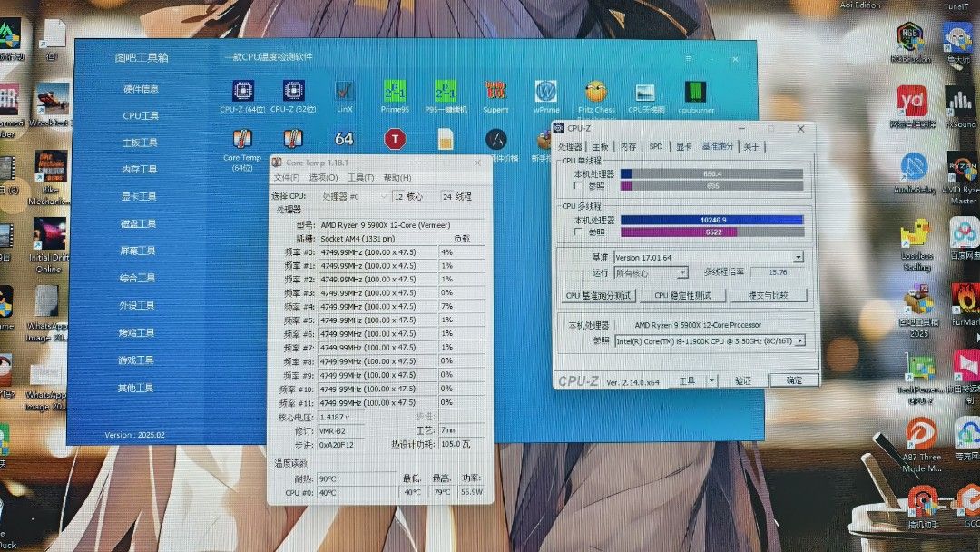Tick 参照 checkbox under CPU 多线程
The height and width of the screenshot is (552, 980).
pyautogui.click(x=578, y=232)
